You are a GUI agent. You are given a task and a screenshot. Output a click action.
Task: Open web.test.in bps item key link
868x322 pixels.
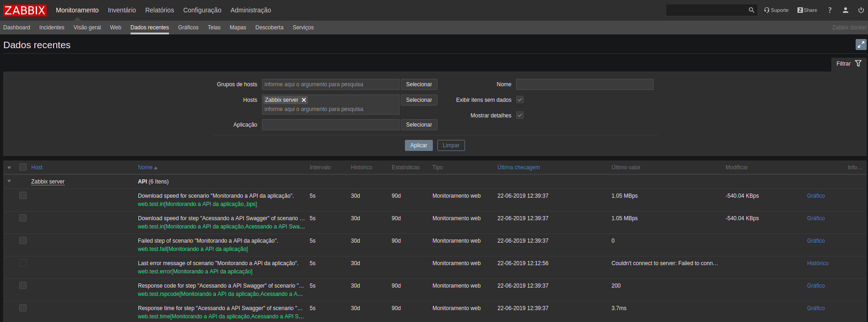pyautogui.click(x=197, y=204)
